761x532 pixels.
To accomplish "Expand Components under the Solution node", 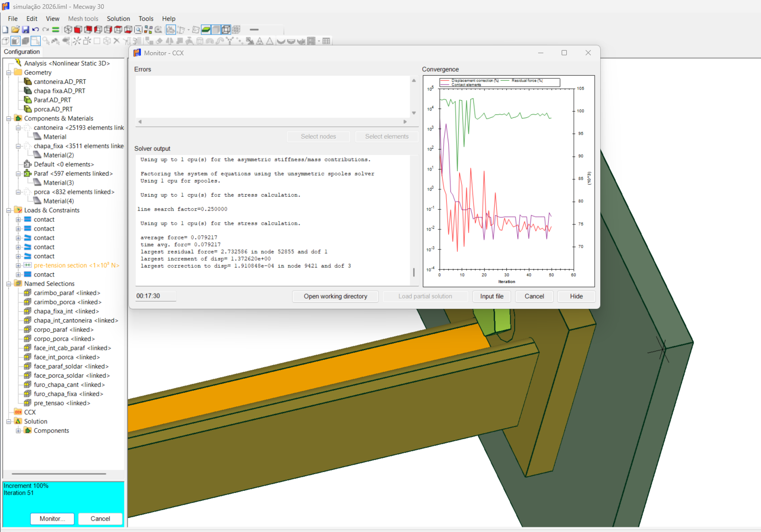I will coord(18,431).
